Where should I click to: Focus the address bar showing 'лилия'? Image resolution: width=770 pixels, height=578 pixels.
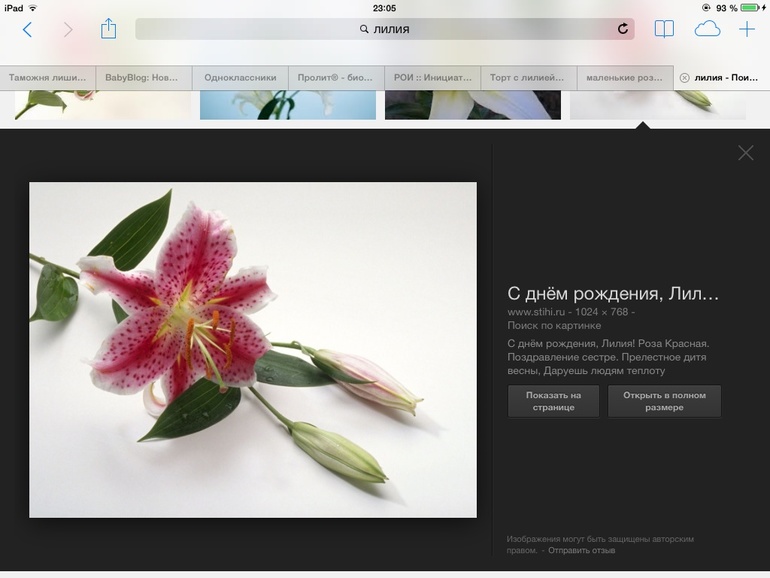click(385, 29)
